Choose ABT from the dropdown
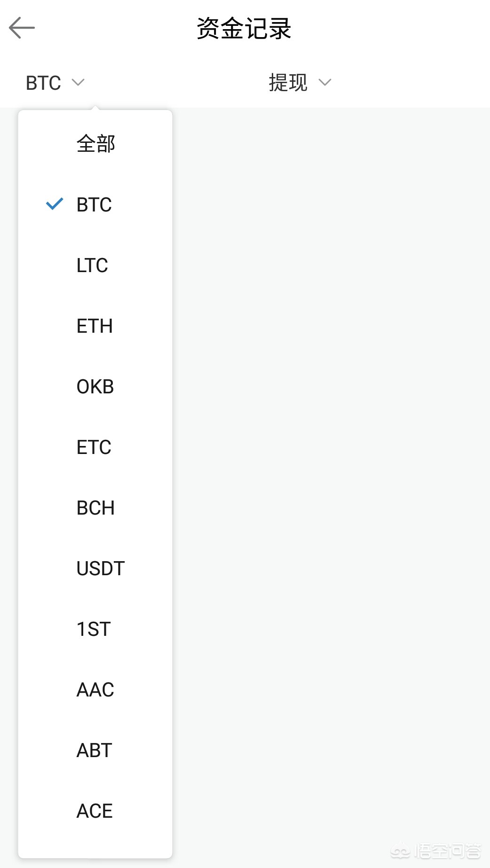 94,751
